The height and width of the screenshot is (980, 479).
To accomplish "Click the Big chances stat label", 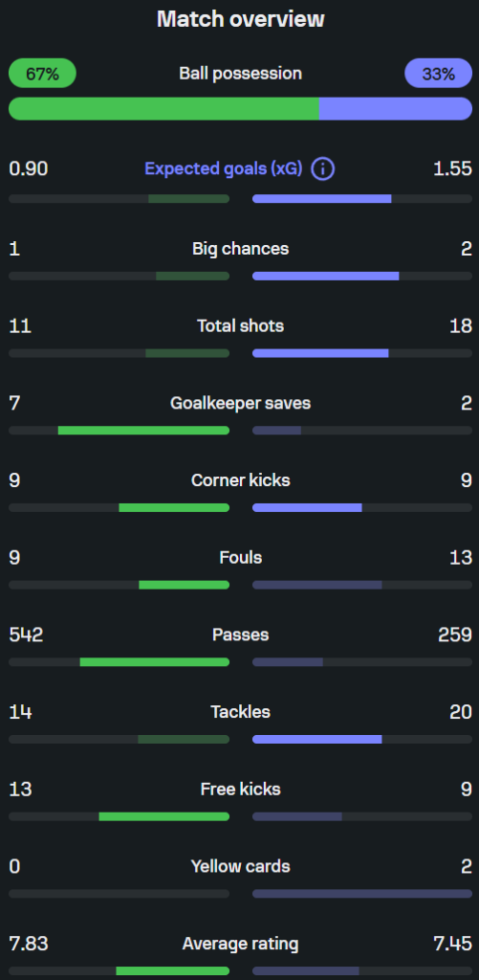I will click(x=240, y=249).
